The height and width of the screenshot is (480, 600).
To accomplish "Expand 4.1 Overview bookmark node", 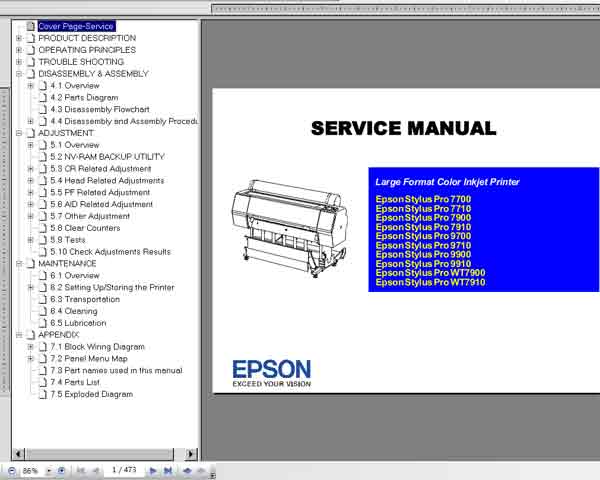I will click(31, 85).
